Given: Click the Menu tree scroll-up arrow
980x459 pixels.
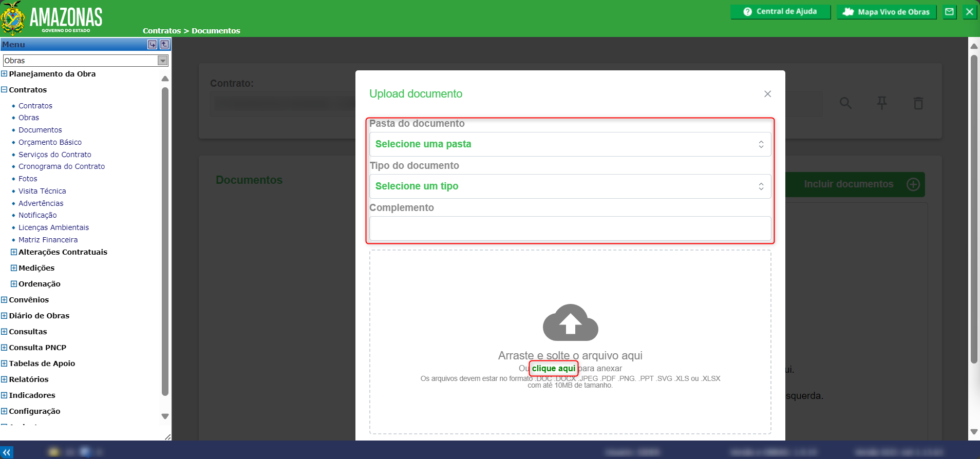Looking at the screenshot, I should pos(165,79).
